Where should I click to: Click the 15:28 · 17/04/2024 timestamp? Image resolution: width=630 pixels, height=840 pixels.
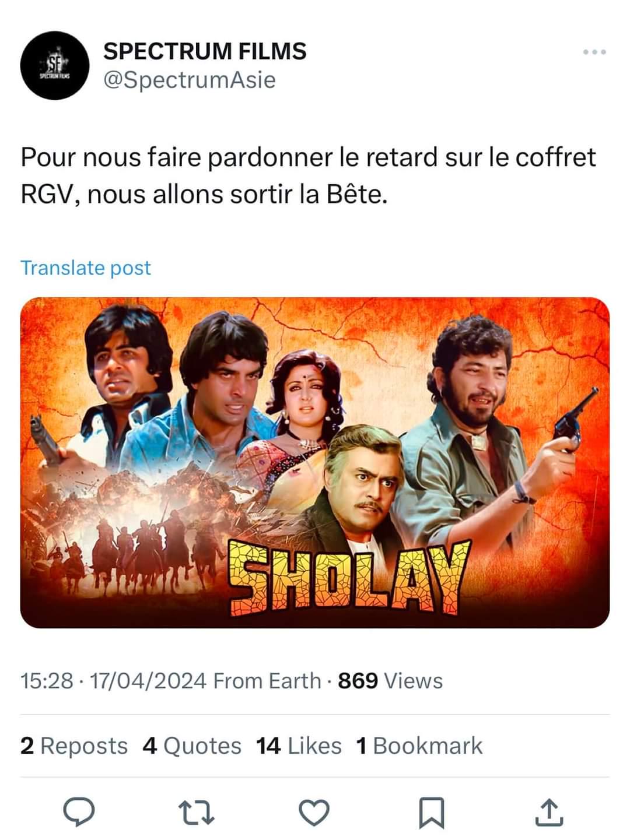coord(114,680)
